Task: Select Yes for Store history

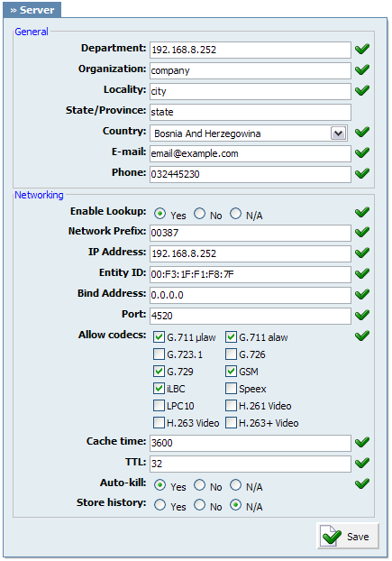Action: pos(160,505)
